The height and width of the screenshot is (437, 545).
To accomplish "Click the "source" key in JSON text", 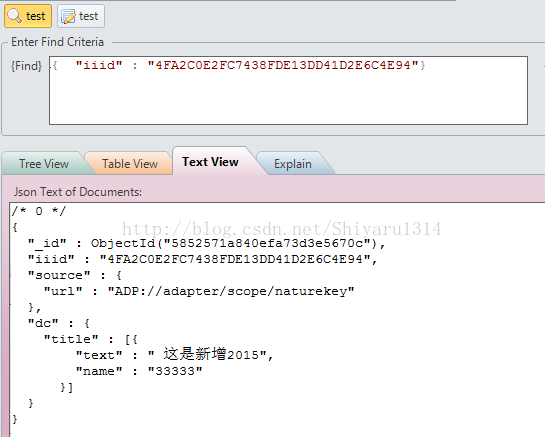I will tap(59, 275).
